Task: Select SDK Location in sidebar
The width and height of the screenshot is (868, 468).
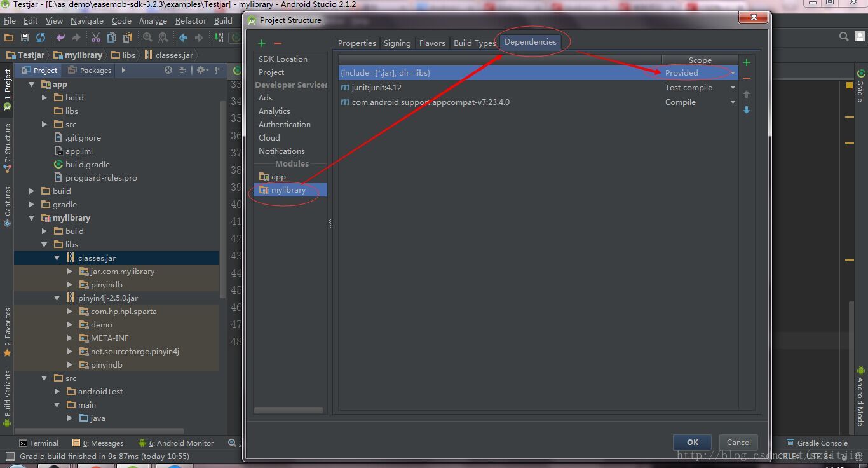Action: click(283, 59)
